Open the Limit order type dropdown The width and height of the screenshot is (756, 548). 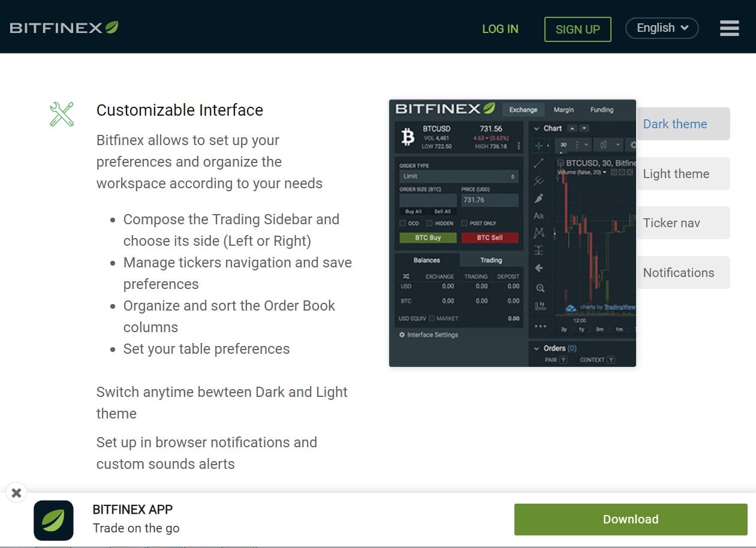pyautogui.click(x=459, y=176)
